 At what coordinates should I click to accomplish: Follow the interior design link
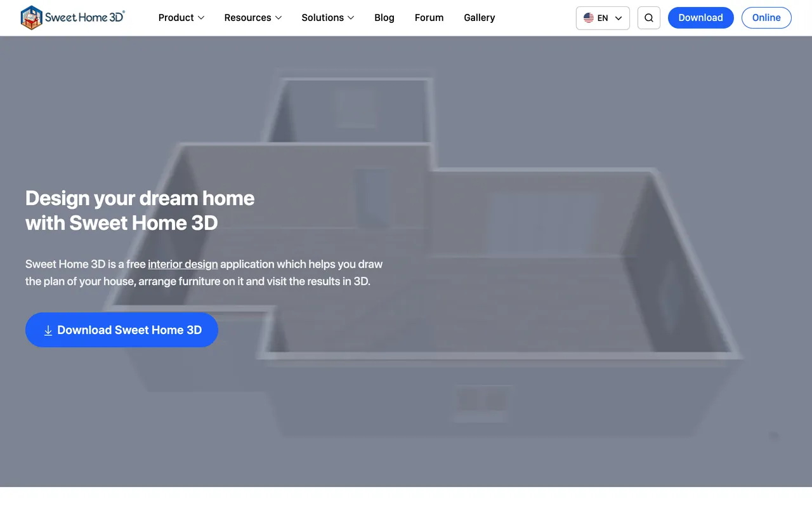pyautogui.click(x=183, y=264)
